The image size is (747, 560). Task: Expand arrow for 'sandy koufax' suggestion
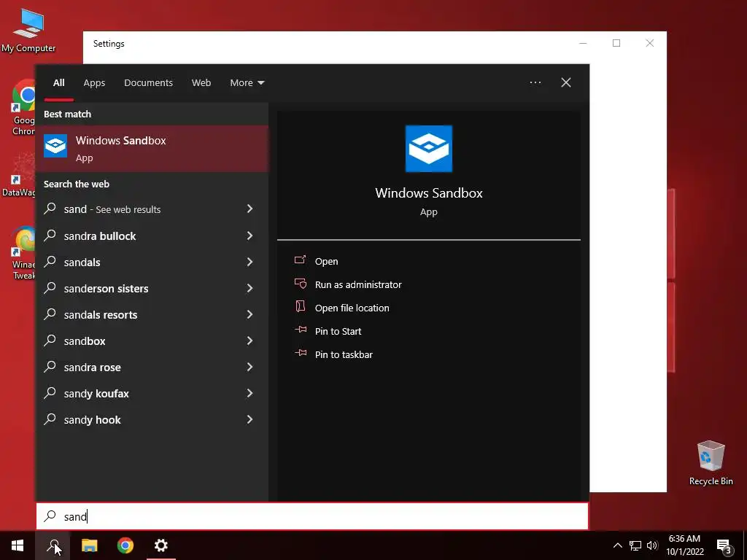pos(249,393)
